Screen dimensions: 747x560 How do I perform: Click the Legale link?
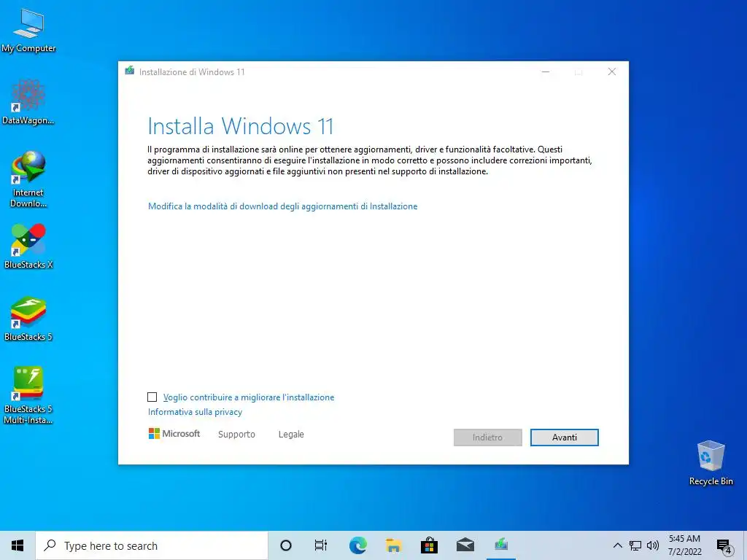click(291, 435)
